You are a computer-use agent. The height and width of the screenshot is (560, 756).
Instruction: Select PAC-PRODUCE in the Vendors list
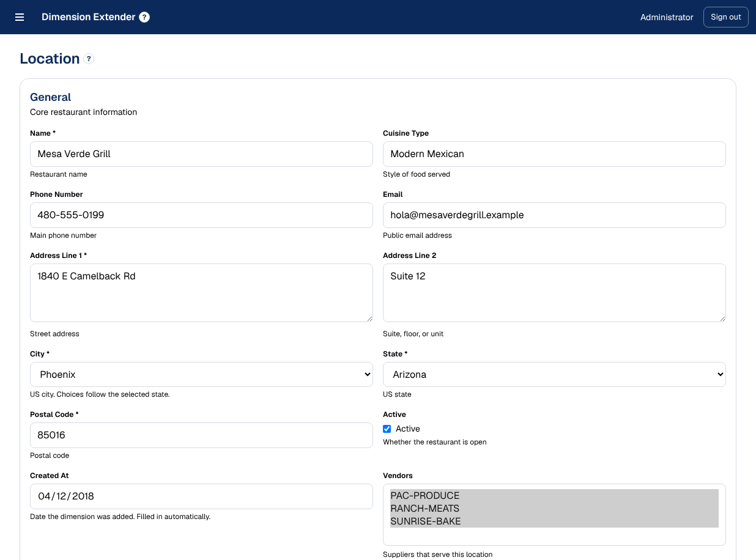coord(554,496)
